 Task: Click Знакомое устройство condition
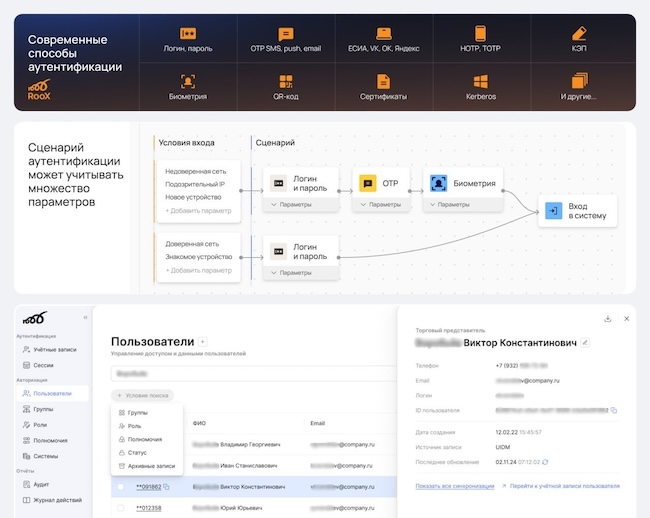pos(199,257)
